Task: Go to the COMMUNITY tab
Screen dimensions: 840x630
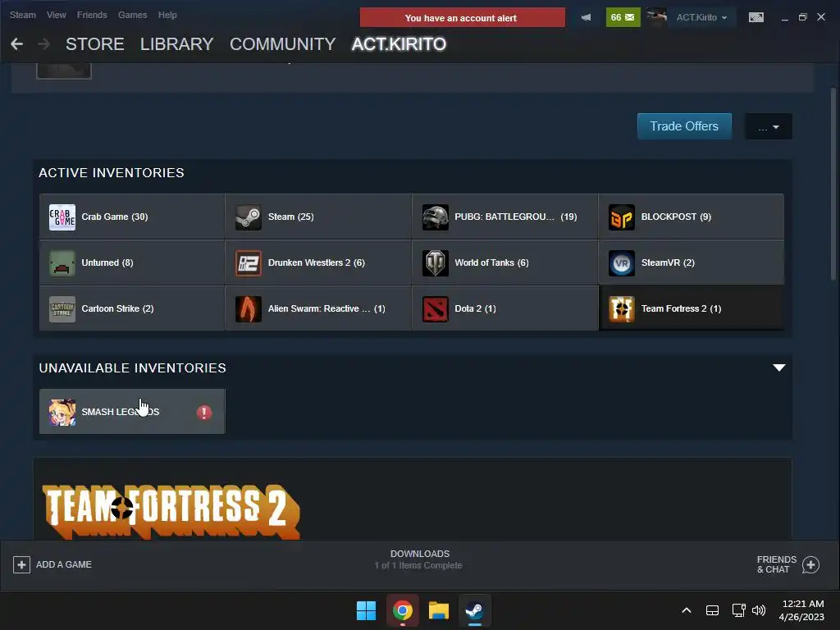Action: click(282, 44)
